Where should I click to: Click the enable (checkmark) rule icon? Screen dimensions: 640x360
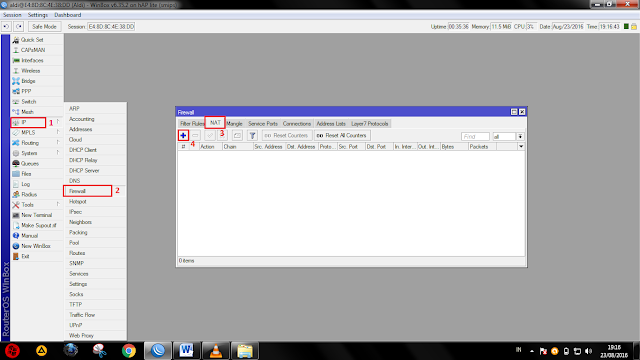point(210,136)
